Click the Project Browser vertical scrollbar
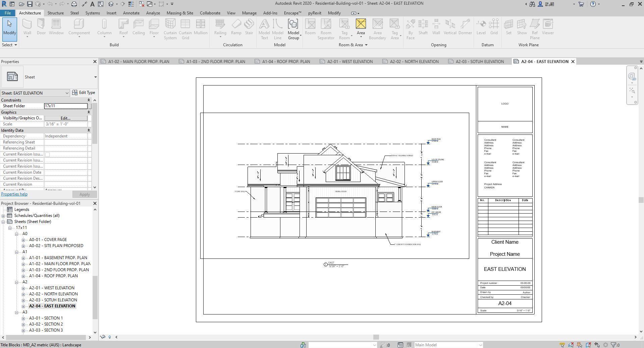The image size is (644, 348). click(95, 297)
